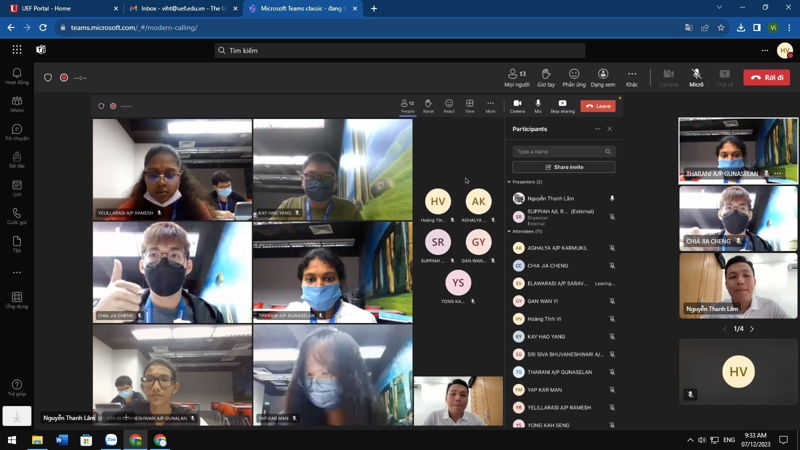800x450 pixels.
Task: Turn on the Camera in outer toolbar
Action: click(668, 78)
